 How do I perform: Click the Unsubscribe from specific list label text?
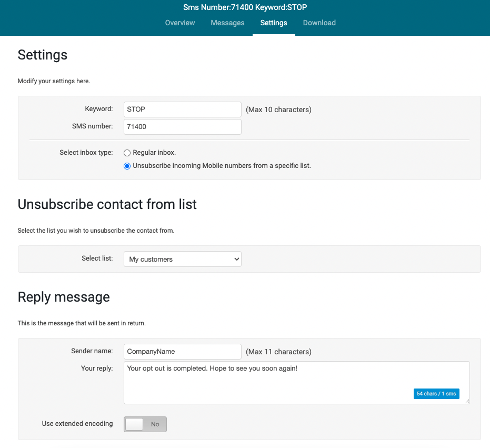click(x=222, y=166)
